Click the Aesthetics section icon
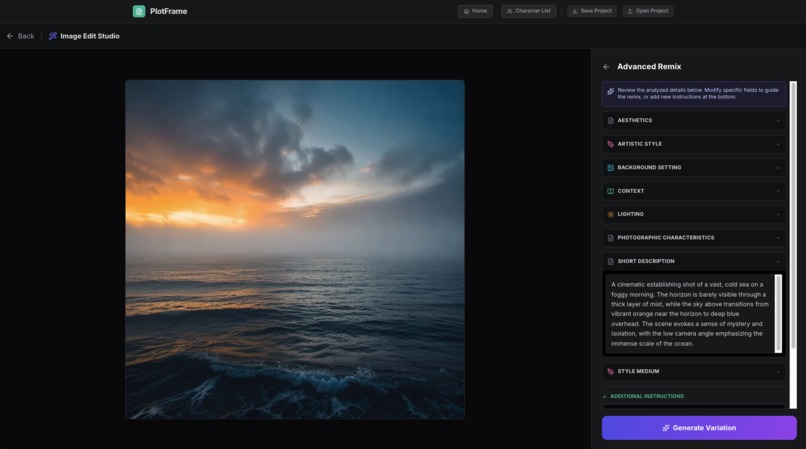This screenshot has width=806, height=449. [610, 120]
